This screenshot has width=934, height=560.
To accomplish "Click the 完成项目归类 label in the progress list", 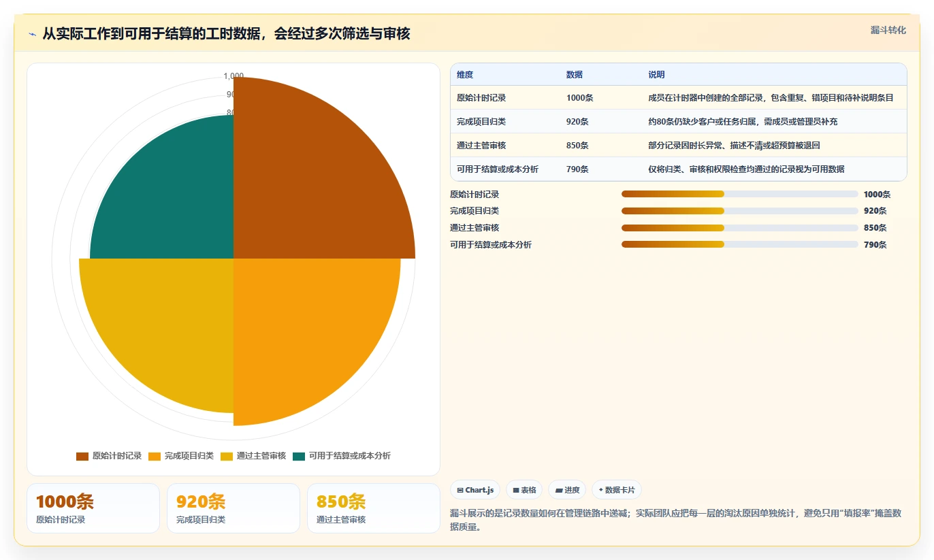I will [x=474, y=211].
